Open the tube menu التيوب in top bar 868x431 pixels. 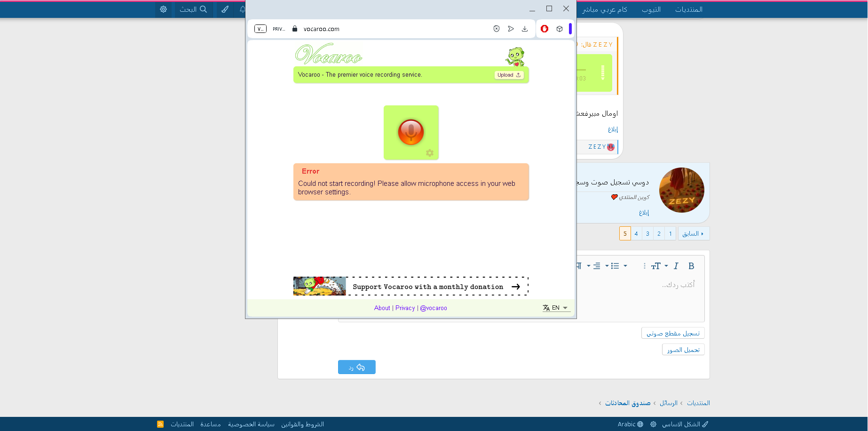651,9
